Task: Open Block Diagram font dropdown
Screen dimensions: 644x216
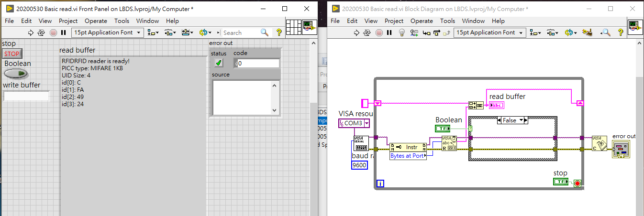Action: click(x=489, y=32)
